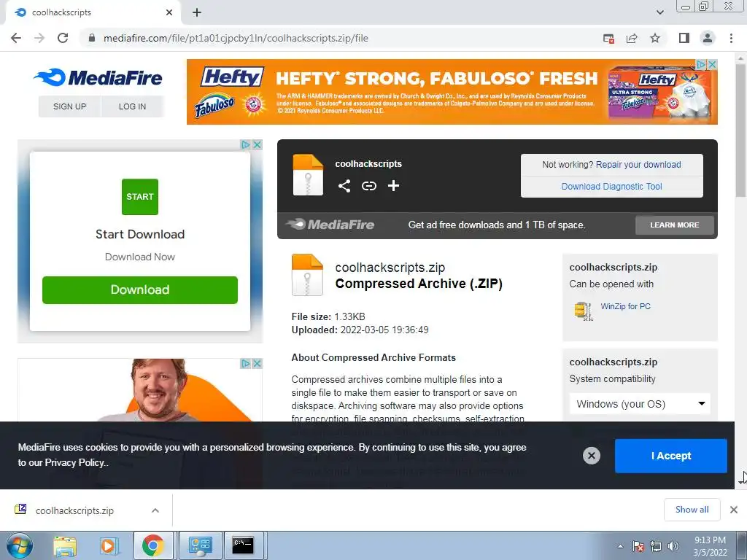Click the SIGN UP button

tap(69, 106)
